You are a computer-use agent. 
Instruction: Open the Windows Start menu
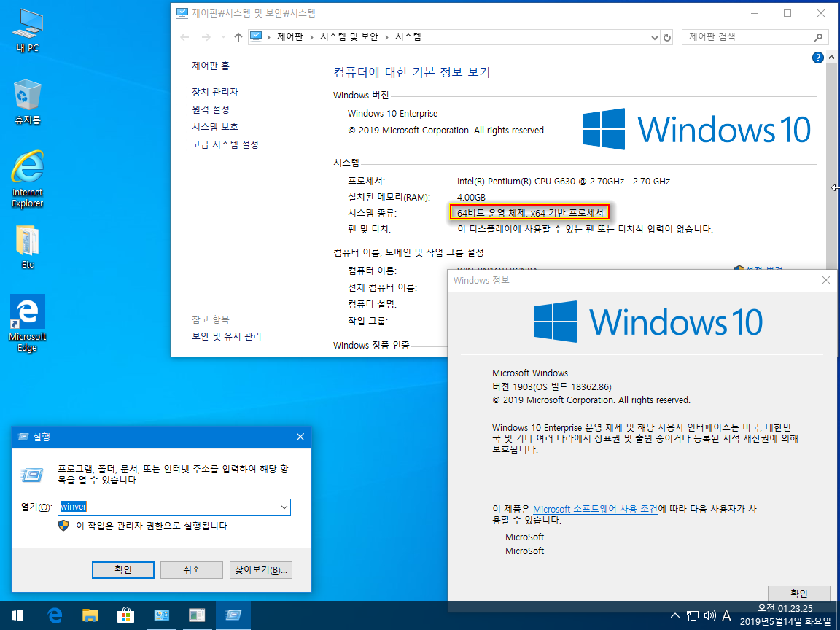pos(17,615)
